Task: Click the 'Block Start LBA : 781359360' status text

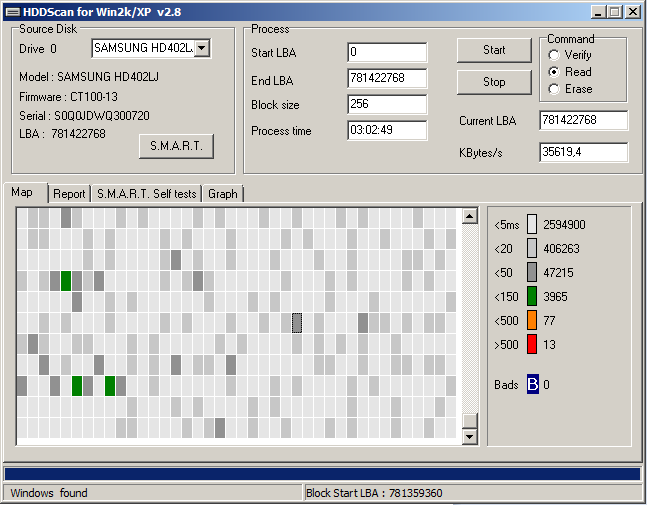Action: (374, 493)
